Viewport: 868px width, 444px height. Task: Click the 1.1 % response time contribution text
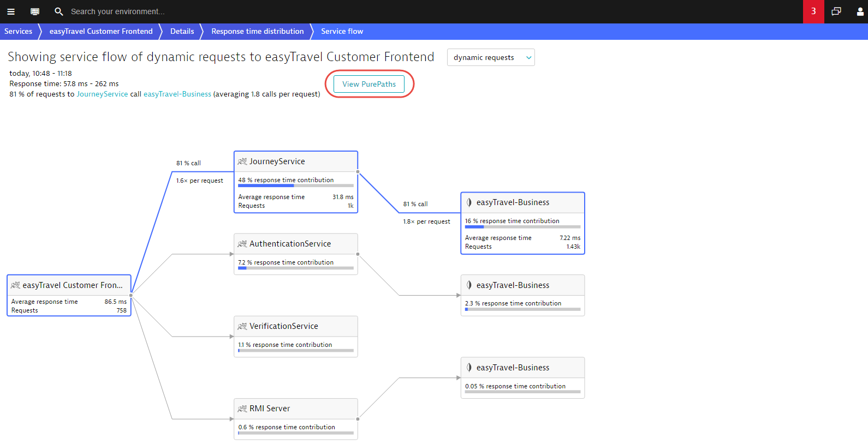coord(285,345)
